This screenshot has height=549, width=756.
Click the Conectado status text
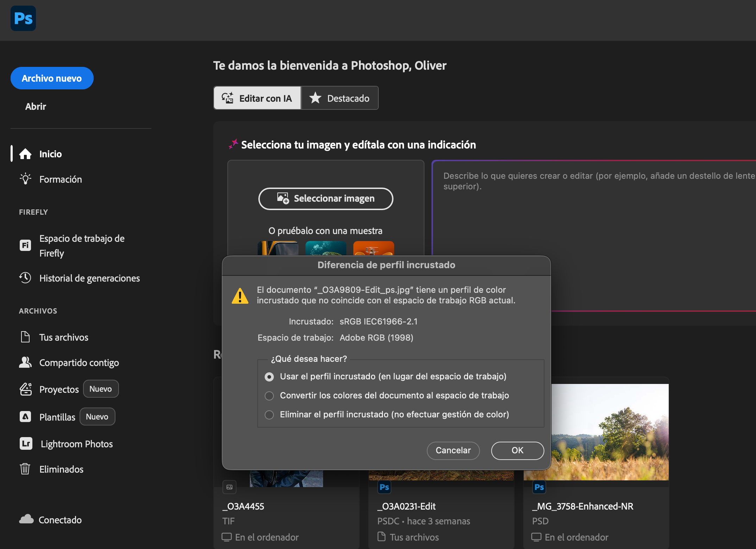coord(60,520)
